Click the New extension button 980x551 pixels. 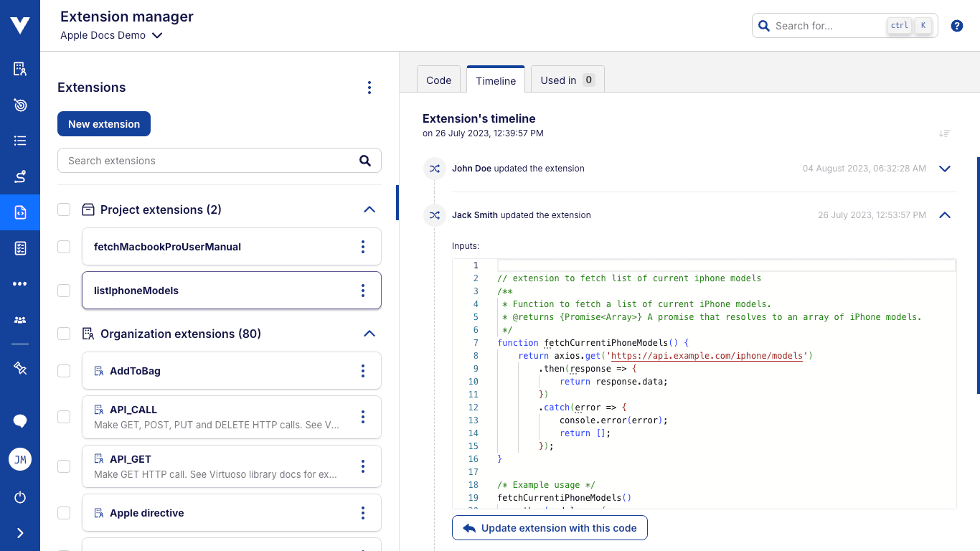pyautogui.click(x=104, y=124)
